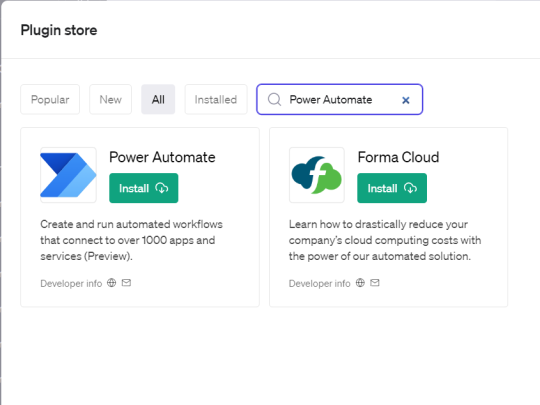The height and width of the screenshot is (405, 540).
Task: Open Forma Cloud developer email icon
Action: pos(375,283)
